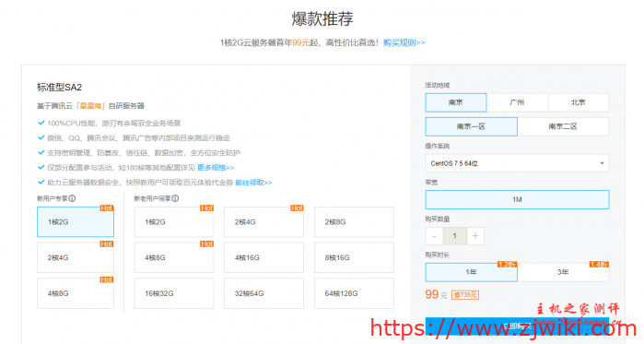Click info icon next to 新老用户同享
Viewport: 644px width, 344px height.
tap(175, 198)
